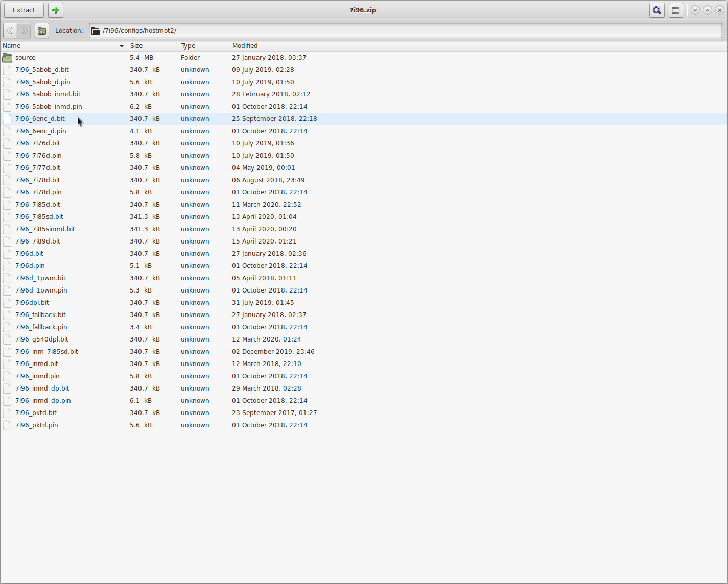The width and height of the screenshot is (728, 584).
Task: Select file 7i96_inmd.bit
Action: (x=37, y=364)
